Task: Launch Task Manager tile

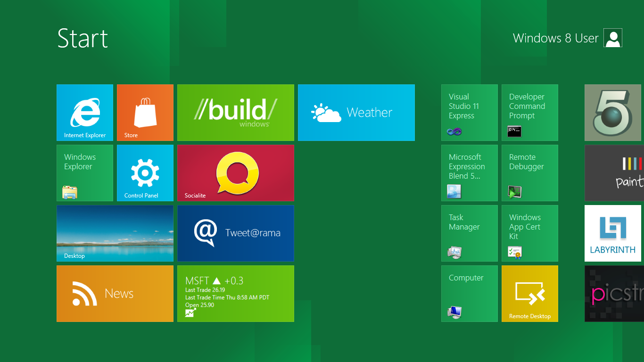Action: 470,233
